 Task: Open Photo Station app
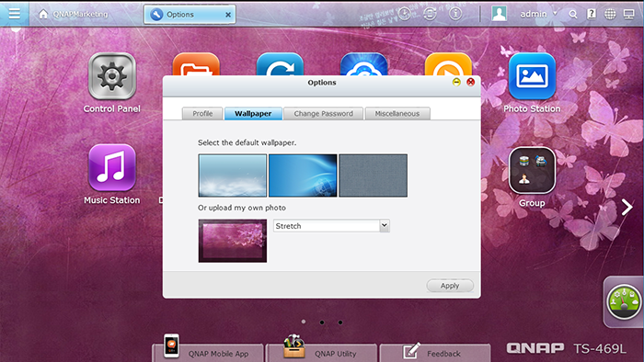532,76
